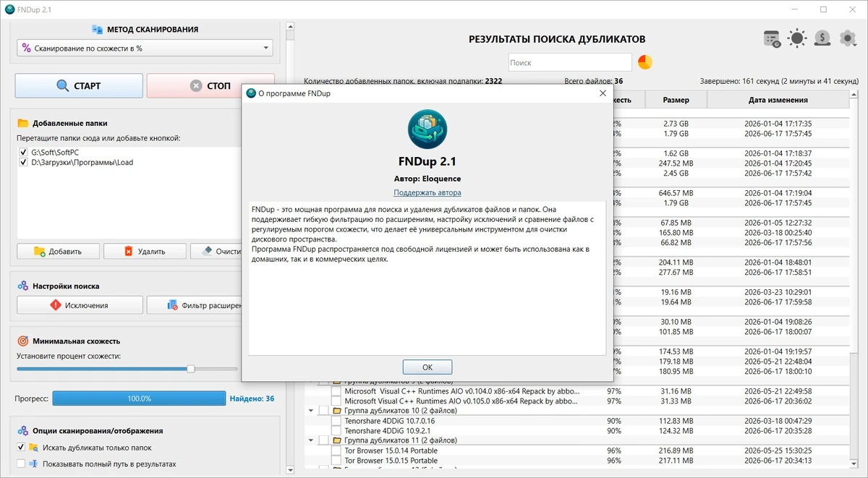Click the red delete icon on the Удалить button
This screenshot has height=478, width=868.
pyautogui.click(x=129, y=251)
